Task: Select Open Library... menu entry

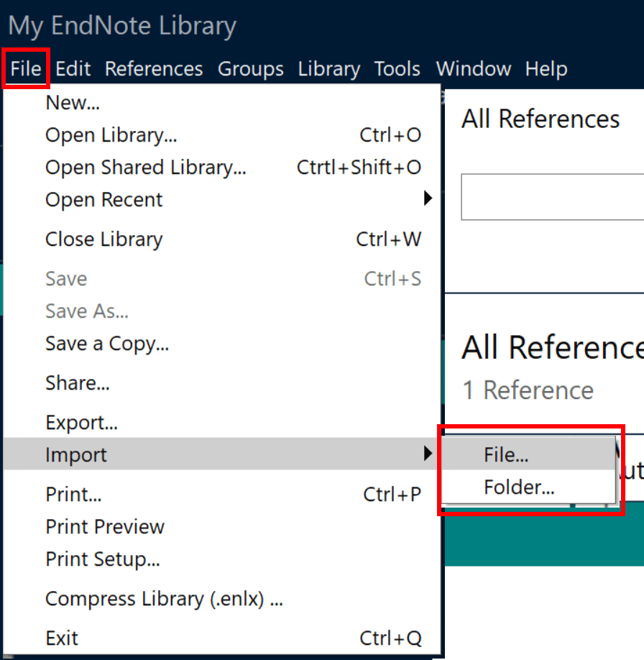Action: click(x=111, y=135)
